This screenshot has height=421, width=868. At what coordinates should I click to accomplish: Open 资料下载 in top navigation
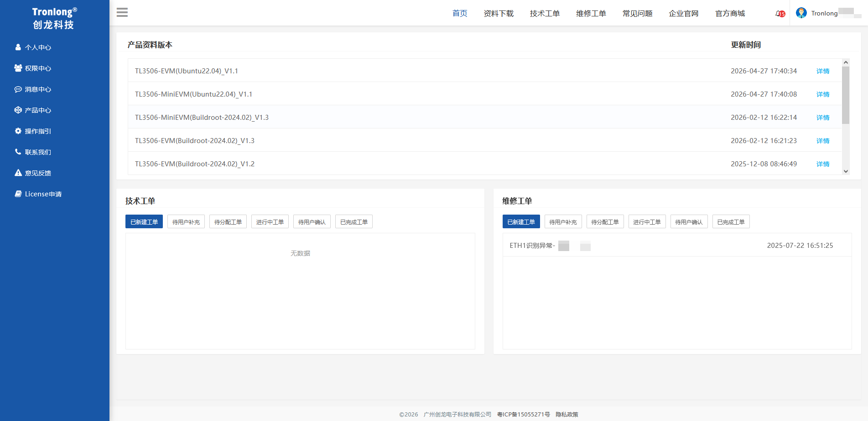point(499,13)
